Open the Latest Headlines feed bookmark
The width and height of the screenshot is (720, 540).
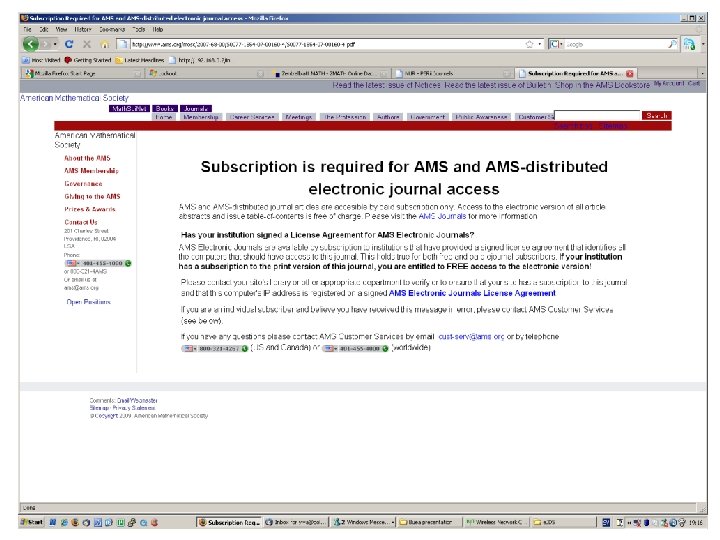[x=140, y=60]
